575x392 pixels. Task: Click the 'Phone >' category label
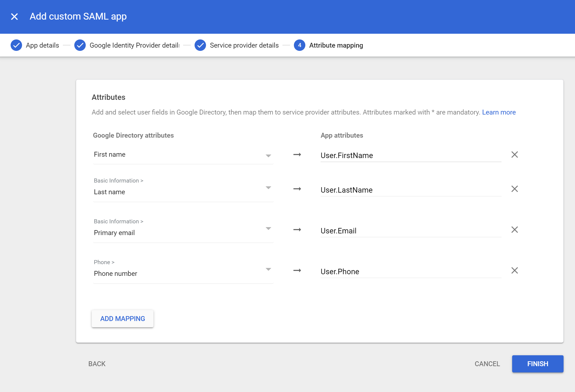(x=104, y=262)
